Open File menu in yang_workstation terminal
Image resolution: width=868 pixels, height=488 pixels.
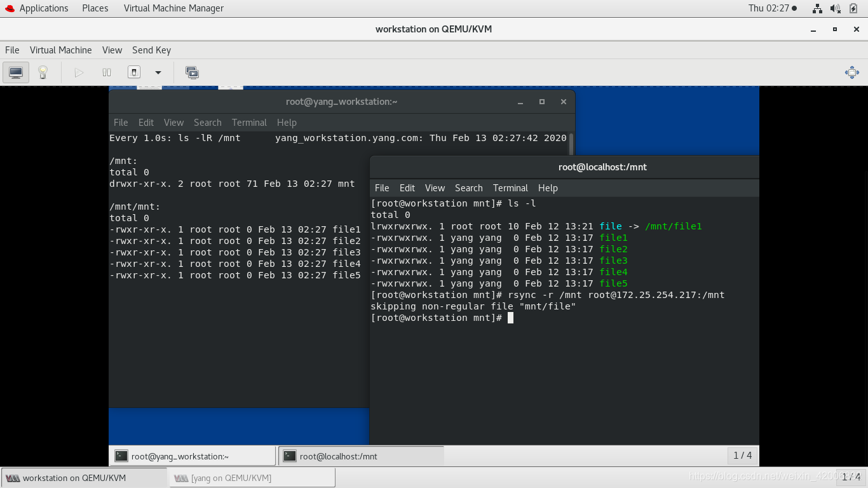tap(121, 123)
